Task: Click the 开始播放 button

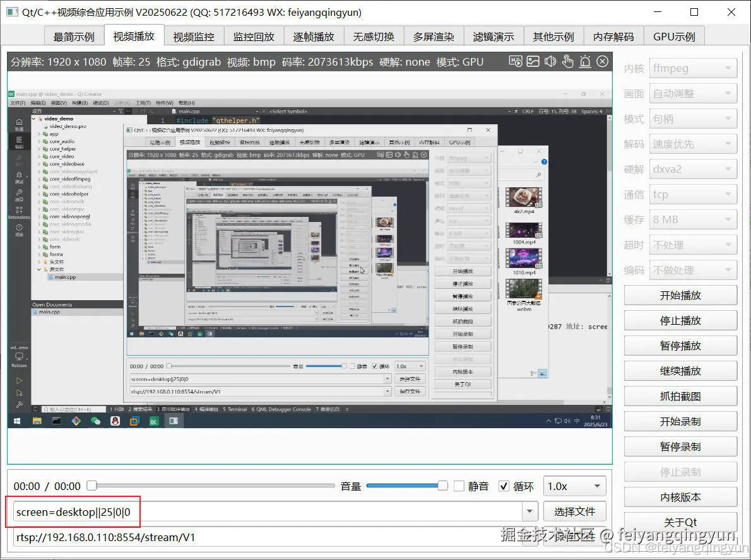Action: pos(680,295)
